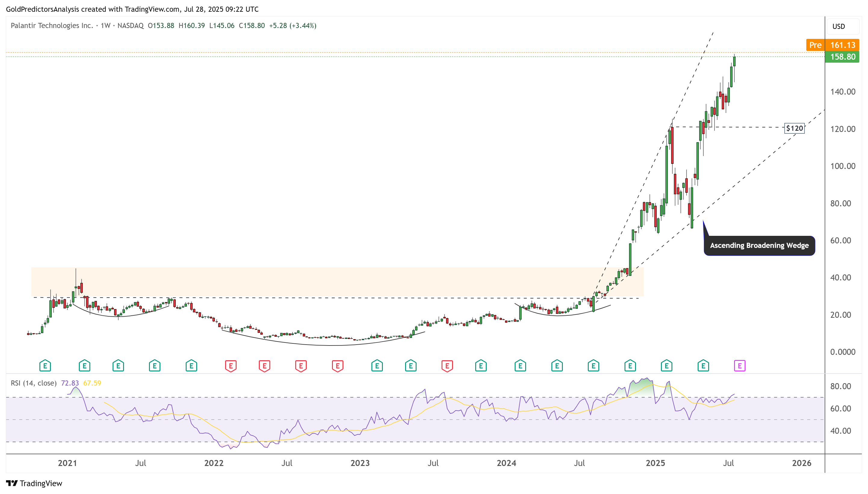Select the $120 price annotation label
868x494 pixels.
[794, 128]
